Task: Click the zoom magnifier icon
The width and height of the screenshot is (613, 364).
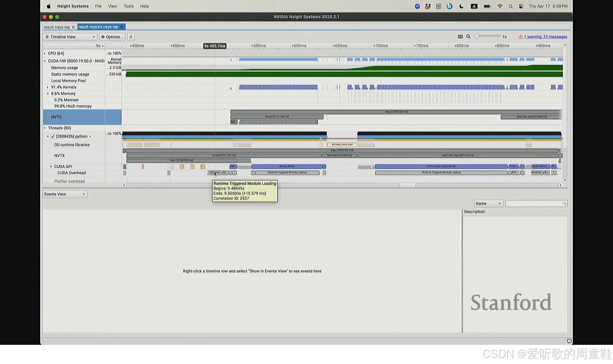Action: point(468,37)
